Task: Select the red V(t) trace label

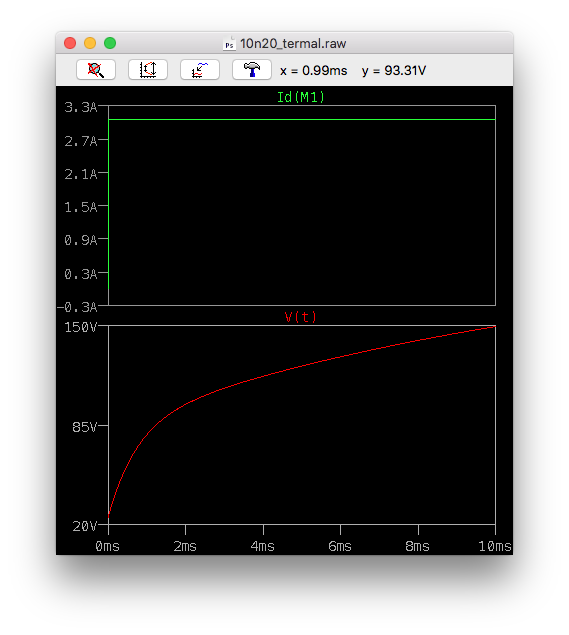Action: (x=300, y=317)
